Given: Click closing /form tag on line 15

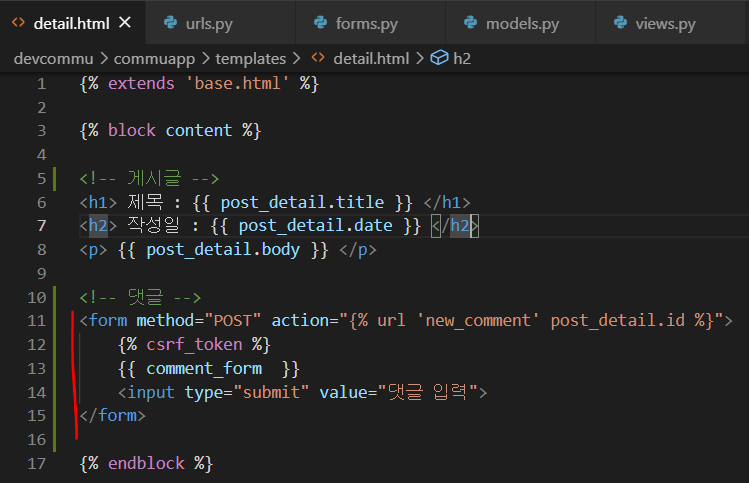Looking at the screenshot, I should (x=113, y=415).
